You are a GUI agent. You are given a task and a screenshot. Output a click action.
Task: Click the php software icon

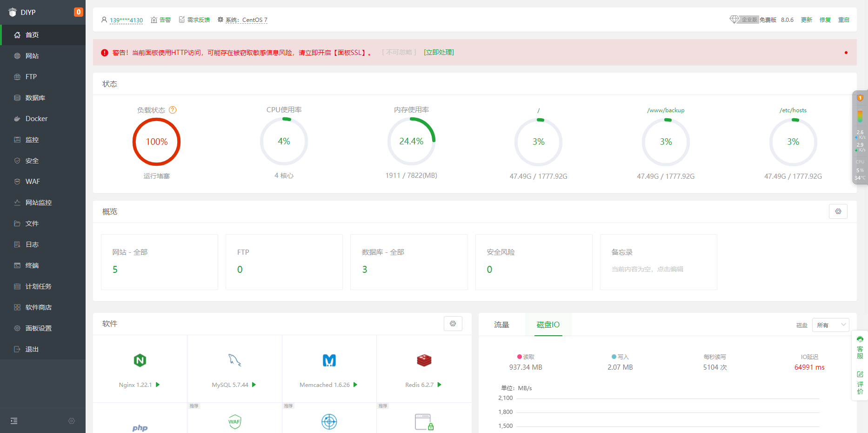[x=140, y=428]
